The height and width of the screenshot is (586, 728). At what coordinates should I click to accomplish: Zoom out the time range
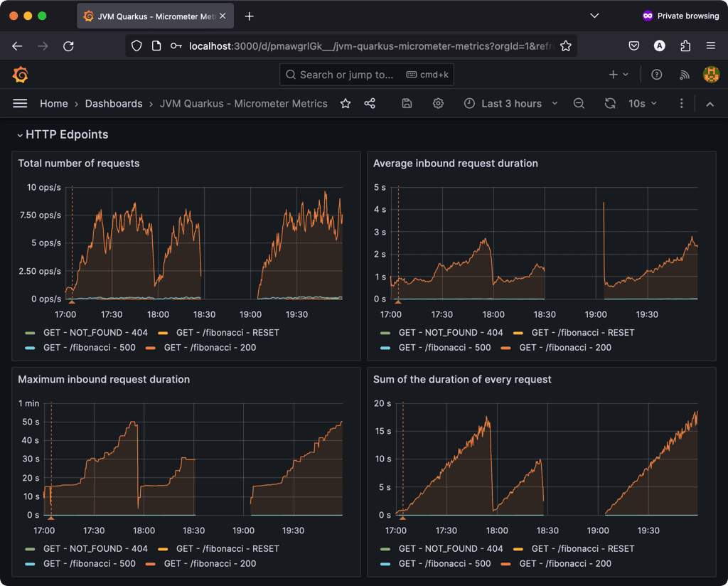click(x=579, y=103)
